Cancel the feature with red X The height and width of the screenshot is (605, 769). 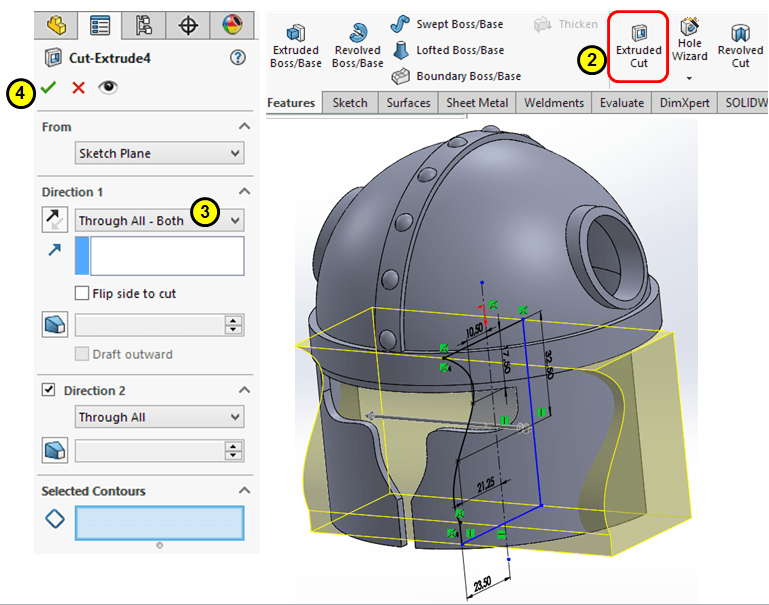pos(78,88)
